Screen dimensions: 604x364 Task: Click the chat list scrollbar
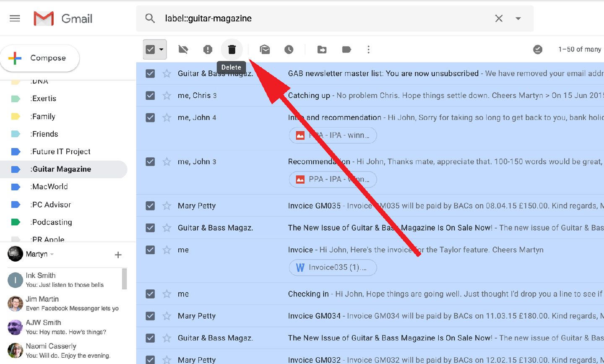pyautogui.click(x=124, y=279)
